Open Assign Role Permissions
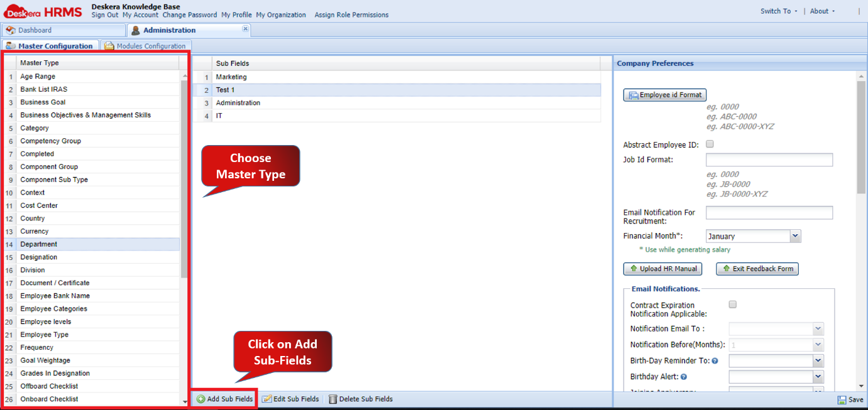 pos(351,14)
